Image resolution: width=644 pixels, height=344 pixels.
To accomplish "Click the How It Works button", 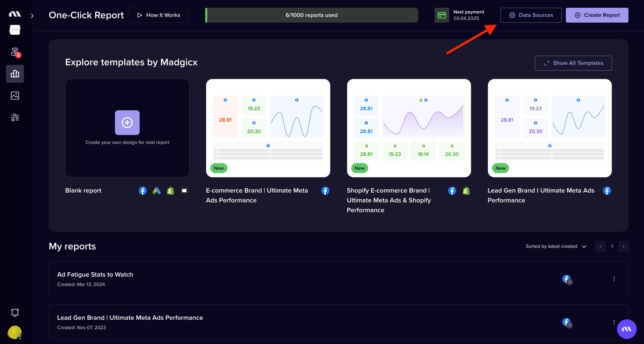I will click(x=158, y=15).
